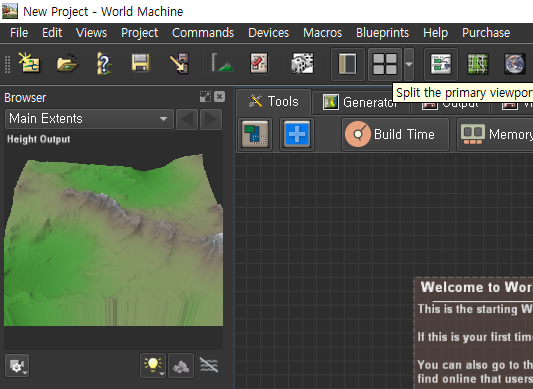This screenshot has height=389, width=533.
Task: Click the 3D terrain preview thumbnail
Action: (x=114, y=239)
